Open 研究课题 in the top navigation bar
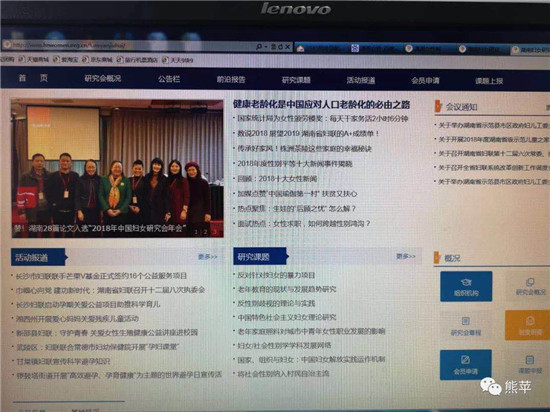550x412 pixels. (296, 80)
